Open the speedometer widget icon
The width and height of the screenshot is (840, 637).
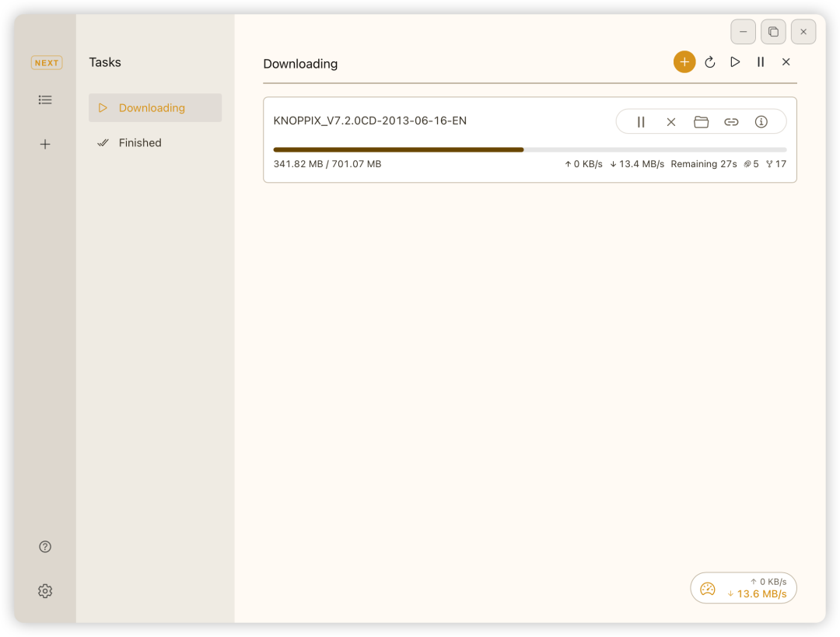tap(708, 589)
